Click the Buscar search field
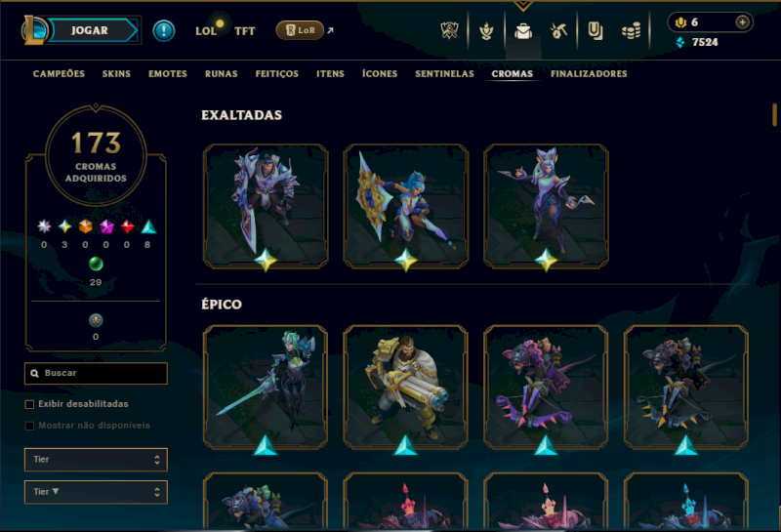 (96, 373)
